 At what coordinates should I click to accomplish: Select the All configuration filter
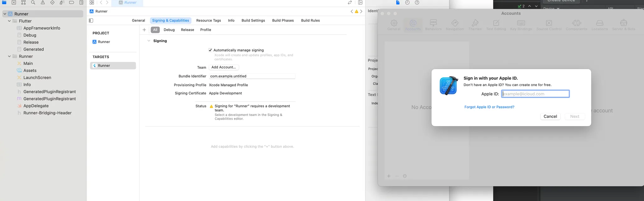point(155,30)
